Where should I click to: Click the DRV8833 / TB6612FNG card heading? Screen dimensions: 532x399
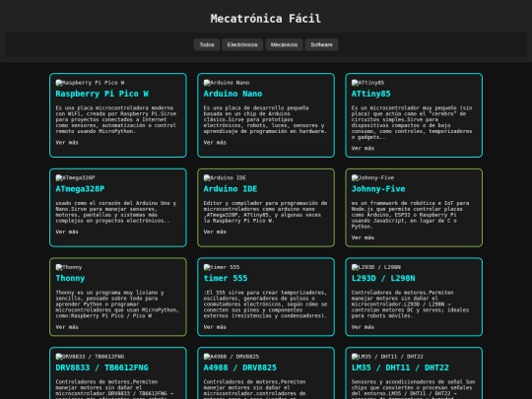pyautogui.click(x=101, y=367)
